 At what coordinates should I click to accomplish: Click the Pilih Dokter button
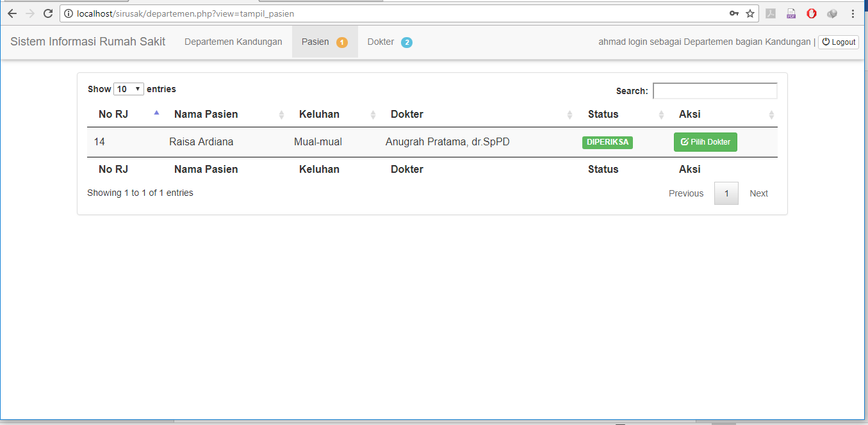pos(705,142)
